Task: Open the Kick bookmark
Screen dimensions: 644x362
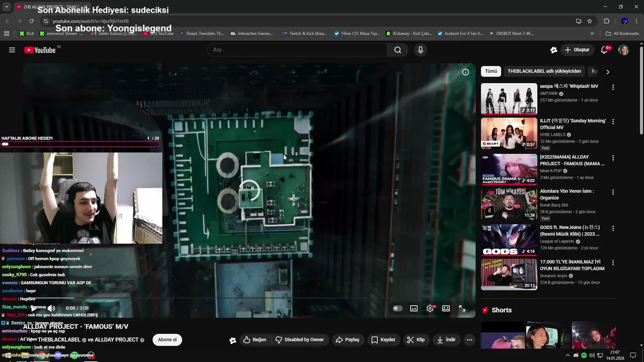Action: 27,34
